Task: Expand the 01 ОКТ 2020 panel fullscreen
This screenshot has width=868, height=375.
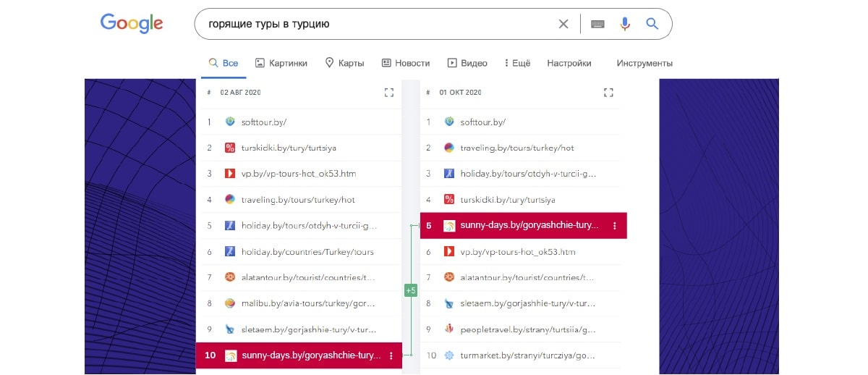Action: (608, 93)
